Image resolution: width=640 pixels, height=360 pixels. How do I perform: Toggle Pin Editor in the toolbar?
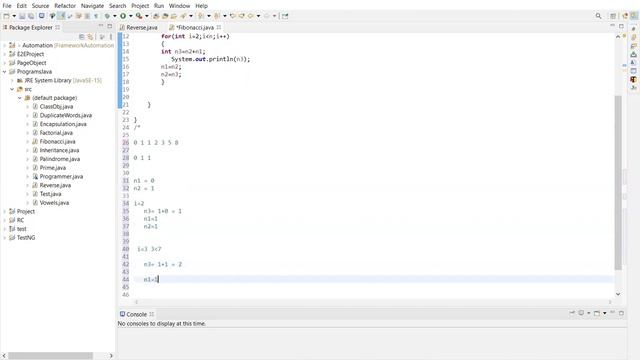(x=285, y=16)
